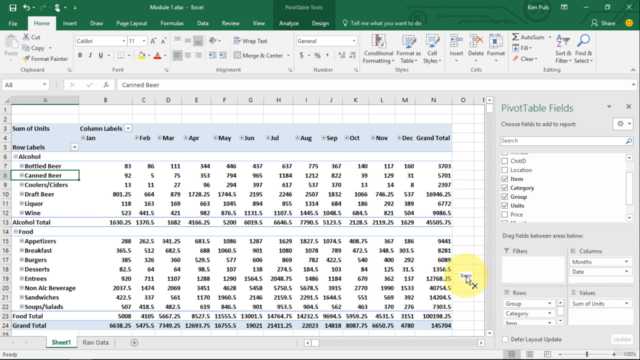Open Format as Table gallery
This screenshot has width=640, height=360.
[408, 49]
